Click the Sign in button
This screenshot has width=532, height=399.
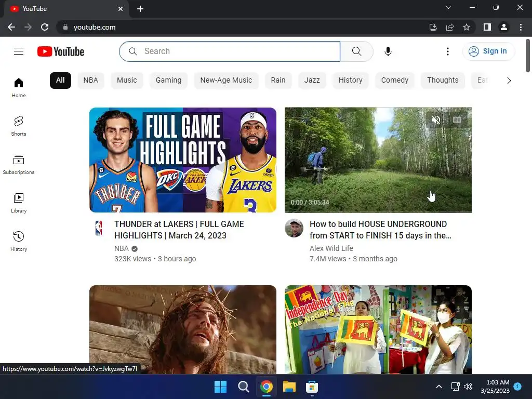(x=488, y=51)
